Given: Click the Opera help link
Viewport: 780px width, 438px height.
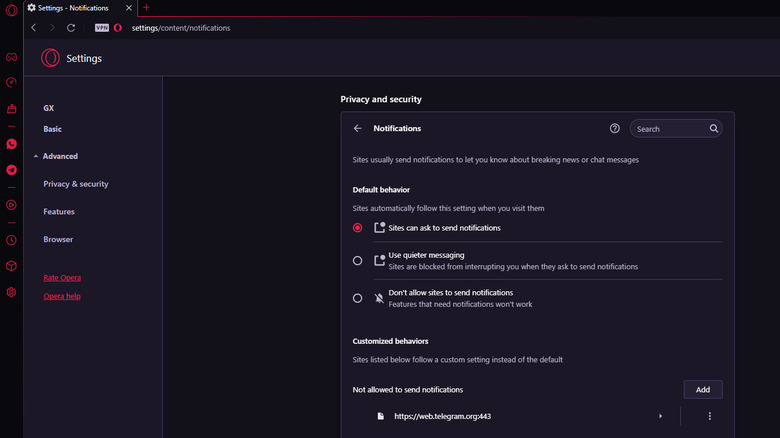Looking at the screenshot, I should pyautogui.click(x=62, y=296).
